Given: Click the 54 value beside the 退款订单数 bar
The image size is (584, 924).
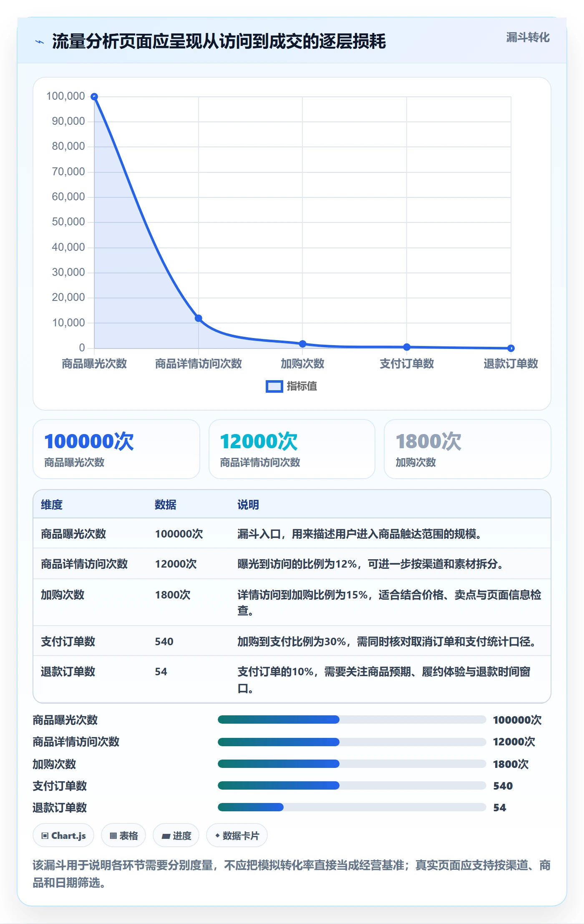Looking at the screenshot, I should tap(499, 808).
